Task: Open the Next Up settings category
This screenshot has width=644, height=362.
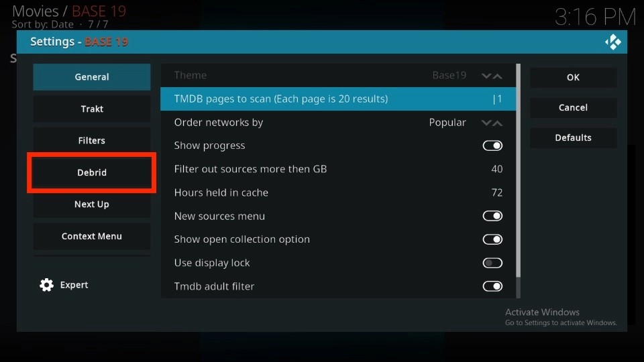Action: click(92, 204)
